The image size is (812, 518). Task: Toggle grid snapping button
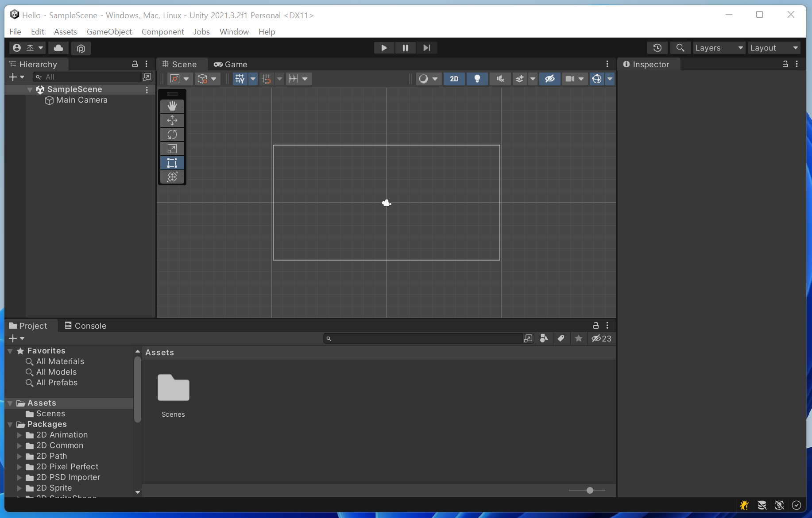click(x=267, y=79)
